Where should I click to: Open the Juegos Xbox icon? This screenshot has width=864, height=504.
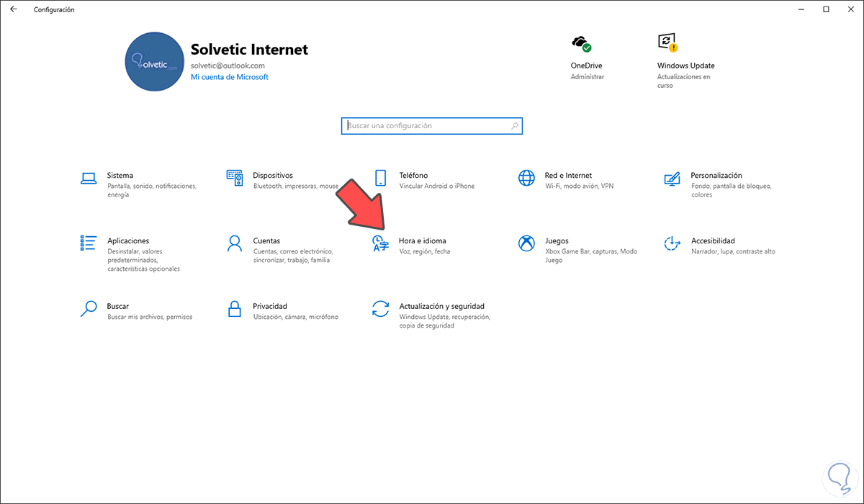click(527, 243)
